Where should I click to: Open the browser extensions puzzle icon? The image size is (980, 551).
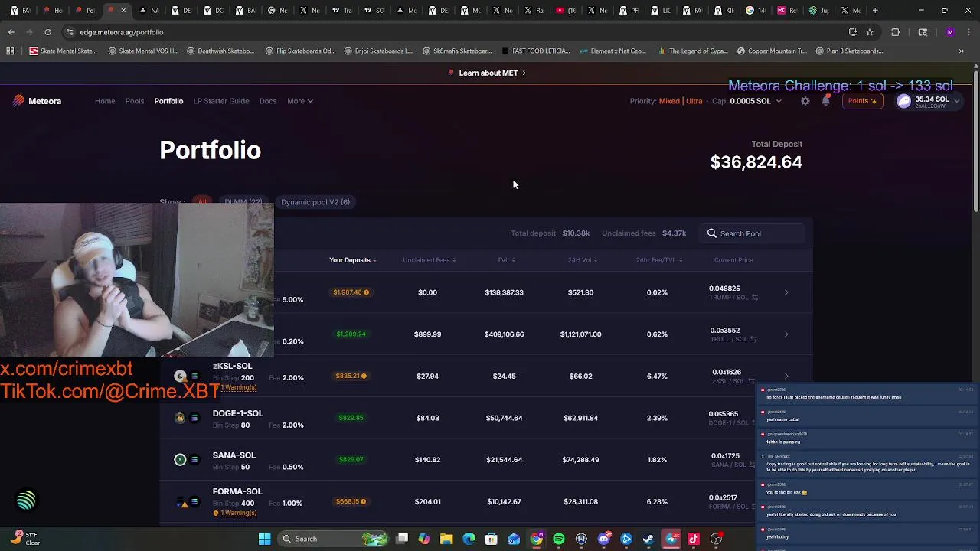pos(895,32)
